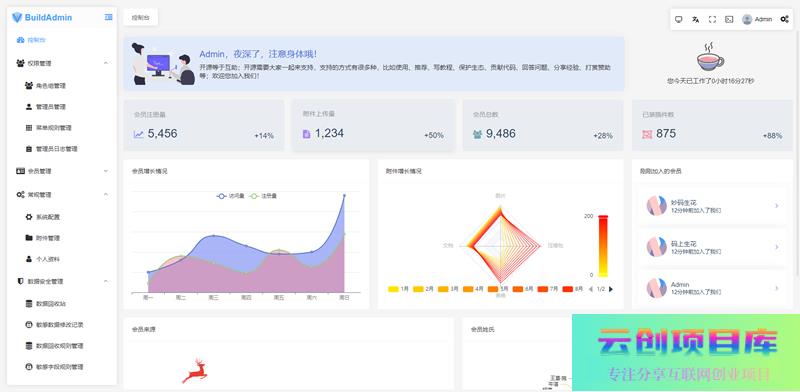Screen dimensions: 800x392
Task: Collapse the 权限管理 menu group
Action: (106, 63)
